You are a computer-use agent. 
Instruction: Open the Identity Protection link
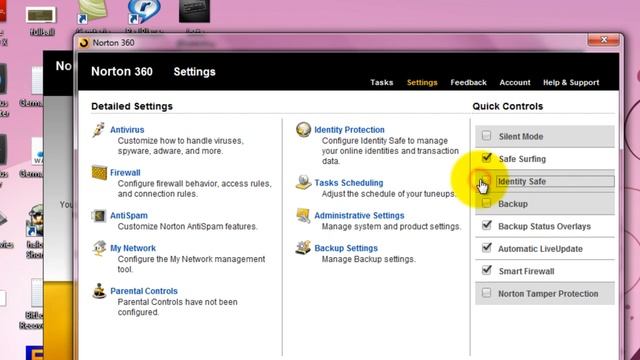[x=349, y=130]
